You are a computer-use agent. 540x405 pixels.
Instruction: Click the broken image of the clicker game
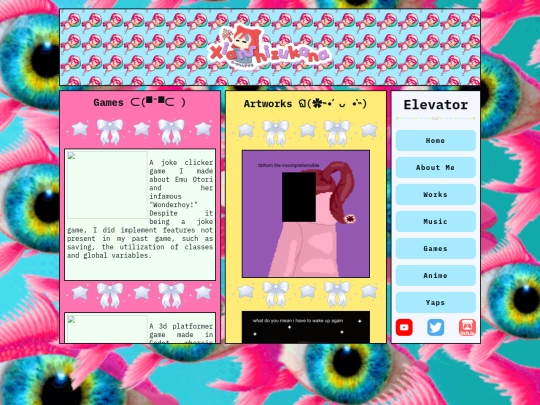pos(107,185)
